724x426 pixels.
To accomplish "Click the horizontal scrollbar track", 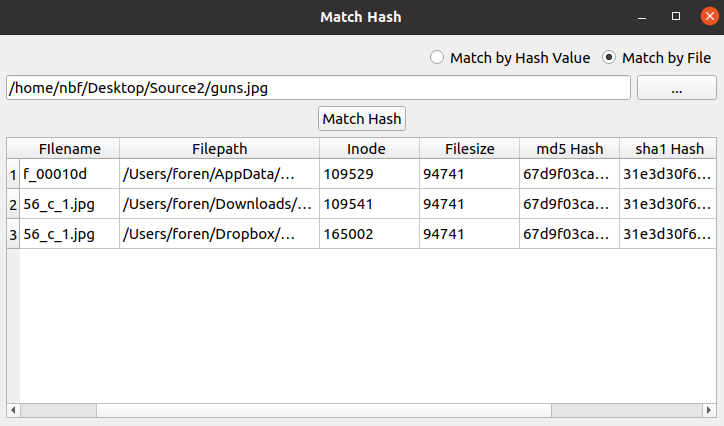I will point(323,410).
